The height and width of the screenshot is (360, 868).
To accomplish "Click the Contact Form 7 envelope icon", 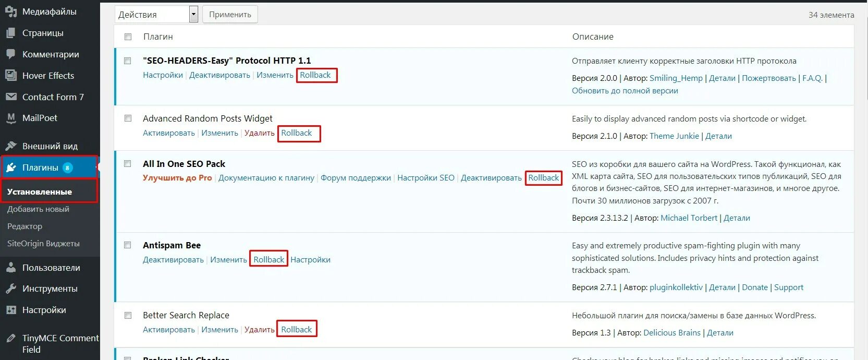I will coord(11,97).
